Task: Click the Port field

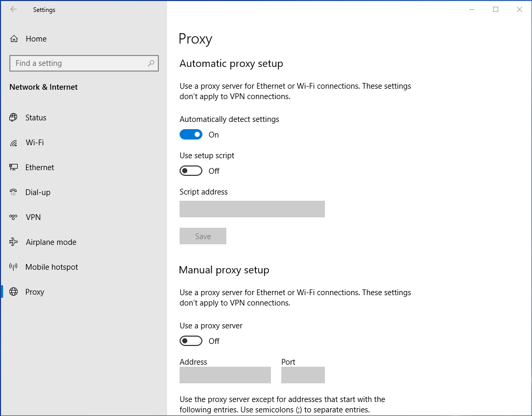Action: tap(303, 375)
